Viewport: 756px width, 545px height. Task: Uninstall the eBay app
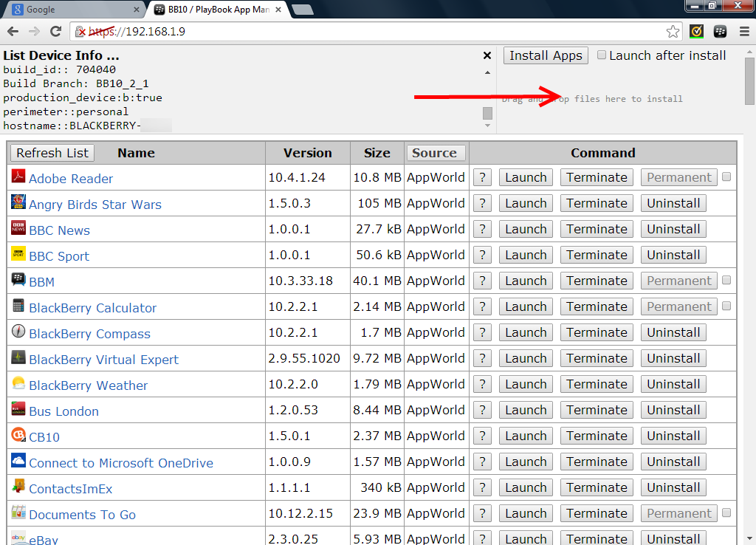(673, 539)
